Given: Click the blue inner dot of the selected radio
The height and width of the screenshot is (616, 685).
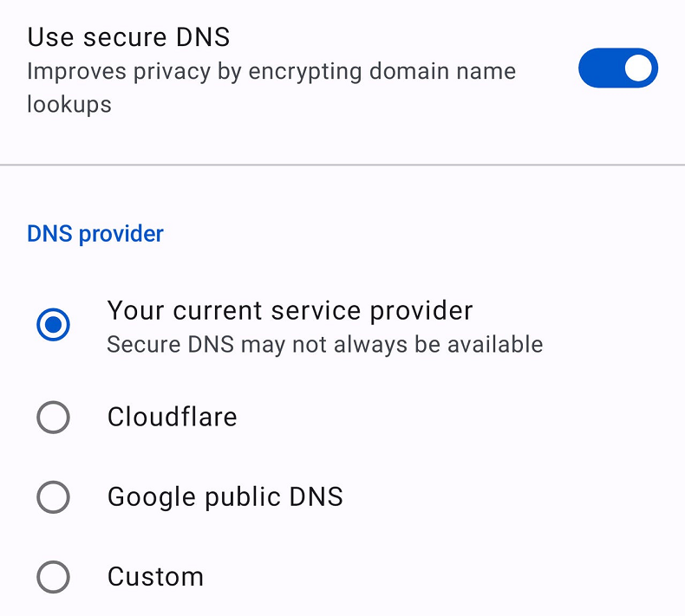Looking at the screenshot, I should (53, 326).
